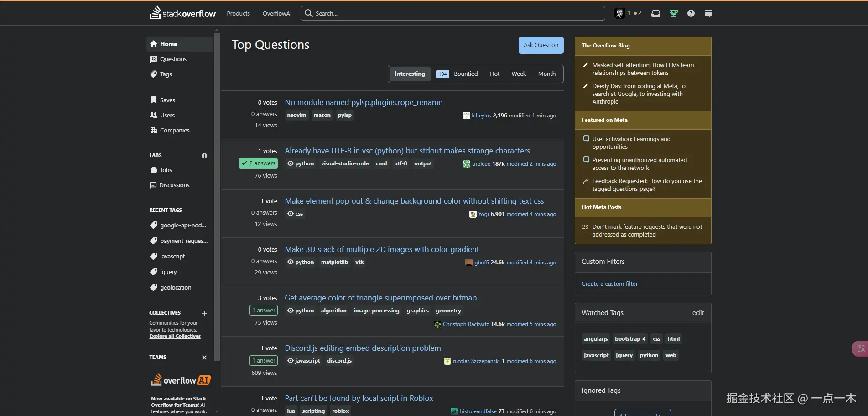Click your profile avatar
This screenshot has width=868, height=416.
[x=619, y=13]
